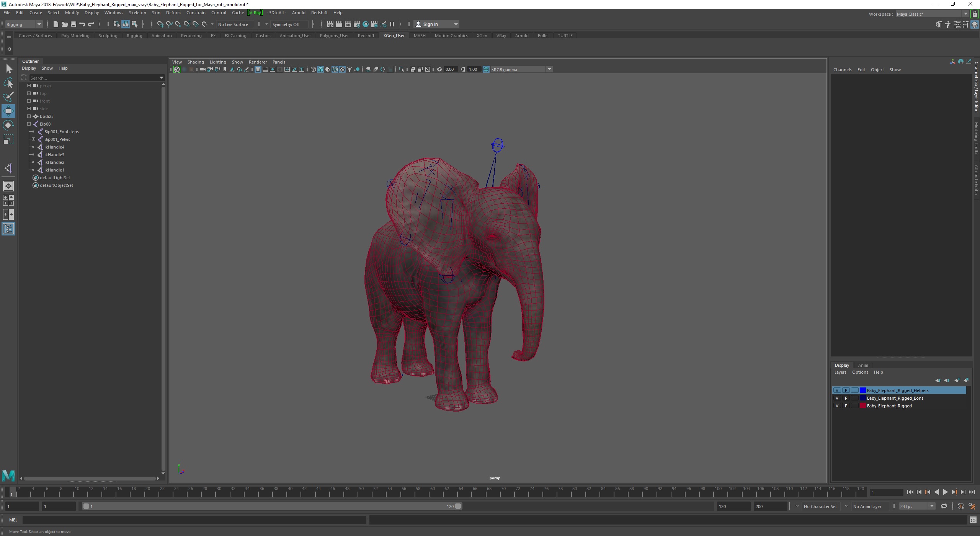Click Baby_Elephant_Rigged_Helpers blue color swatch

point(863,391)
